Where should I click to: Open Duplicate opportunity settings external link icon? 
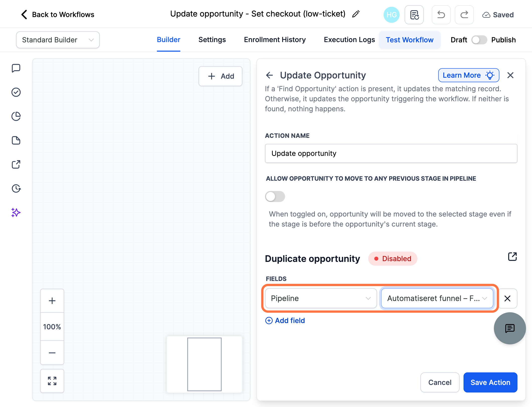click(512, 257)
